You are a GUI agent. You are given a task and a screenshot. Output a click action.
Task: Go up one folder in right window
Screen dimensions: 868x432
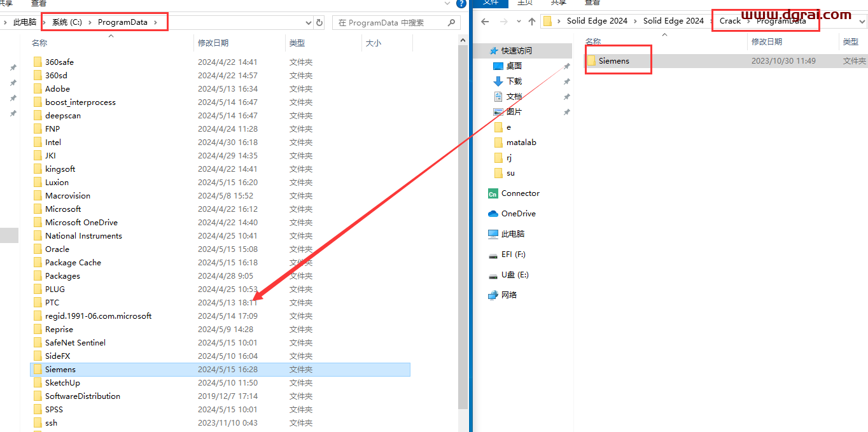pyautogui.click(x=532, y=21)
